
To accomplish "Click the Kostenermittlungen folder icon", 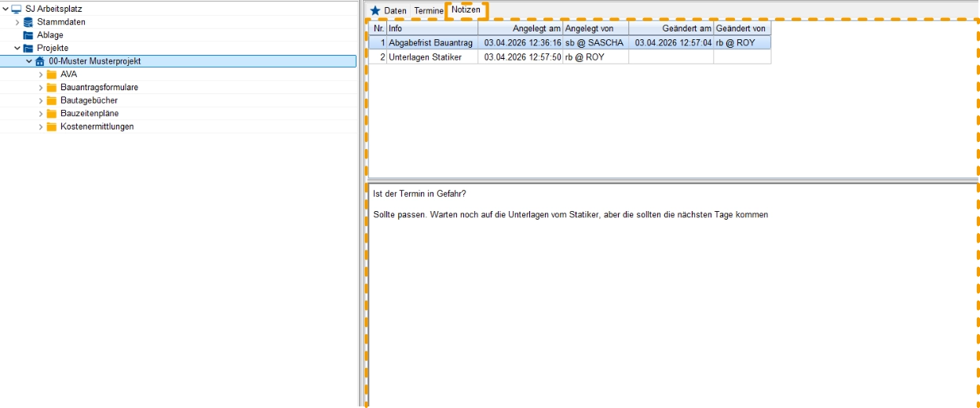I will [x=52, y=126].
